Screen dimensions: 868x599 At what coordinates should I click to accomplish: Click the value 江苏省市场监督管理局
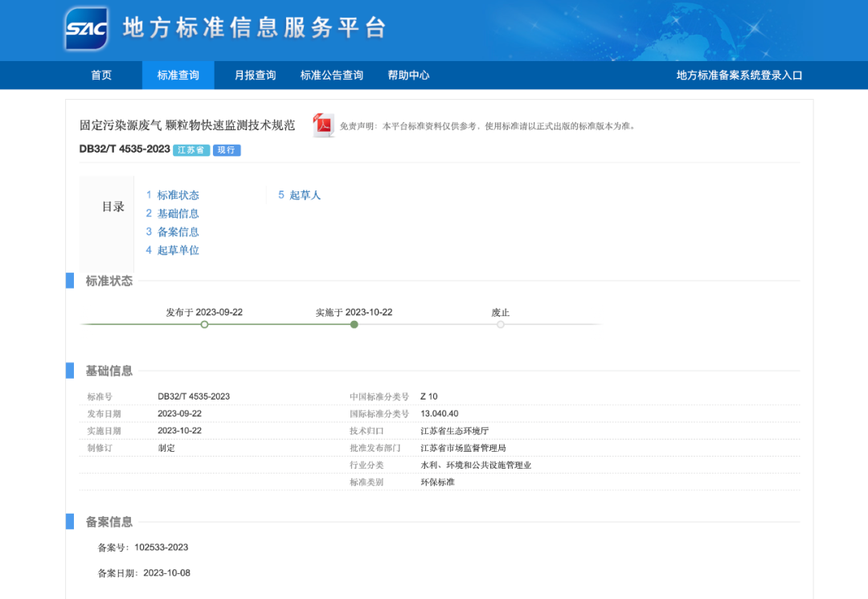tap(464, 448)
